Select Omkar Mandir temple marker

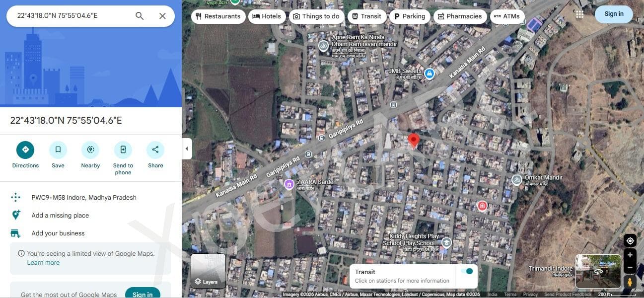(517, 180)
